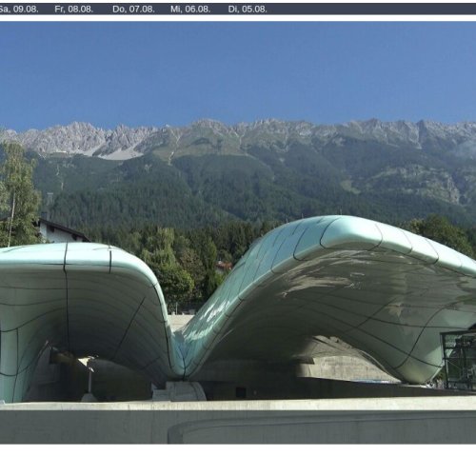Select the date Fr, 08.08.
This screenshot has width=476, height=476.
pos(73,10)
